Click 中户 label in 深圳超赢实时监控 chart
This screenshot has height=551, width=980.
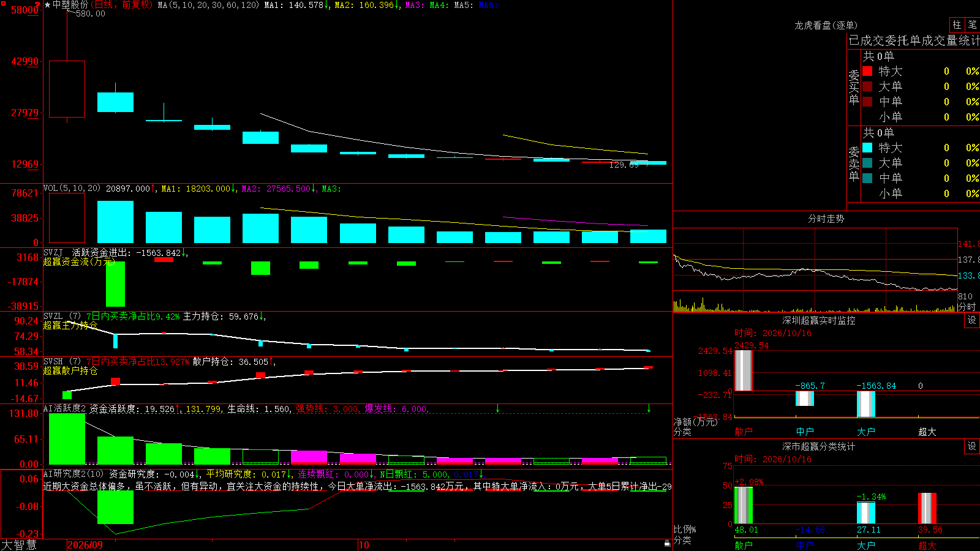pyautogui.click(x=805, y=432)
